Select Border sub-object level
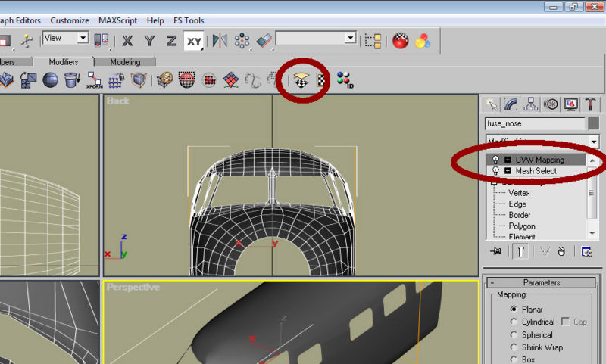The image size is (606, 364). click(520, 215)
